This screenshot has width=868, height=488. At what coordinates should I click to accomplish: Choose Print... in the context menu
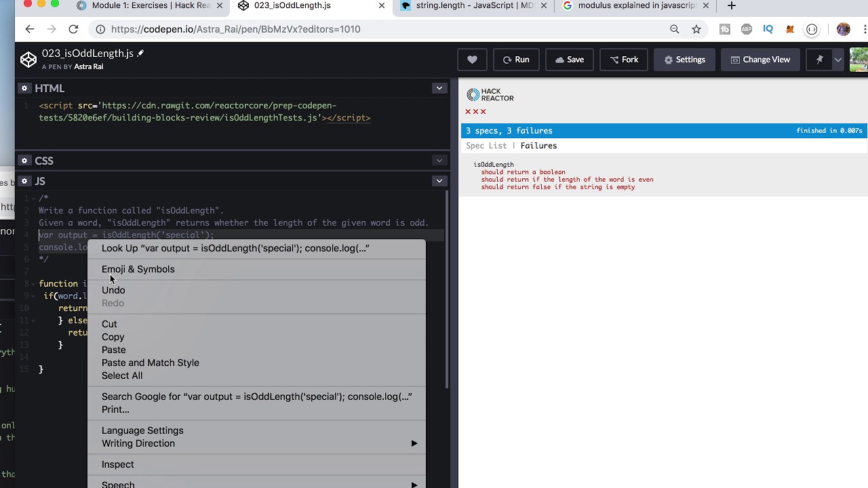(257, 409)
